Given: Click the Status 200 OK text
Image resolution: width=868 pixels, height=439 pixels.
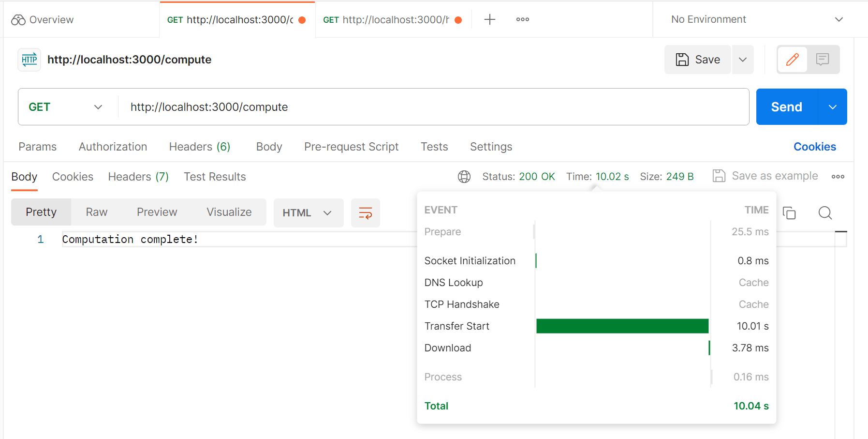Looking at the screenshot, I should click(518, 177).
